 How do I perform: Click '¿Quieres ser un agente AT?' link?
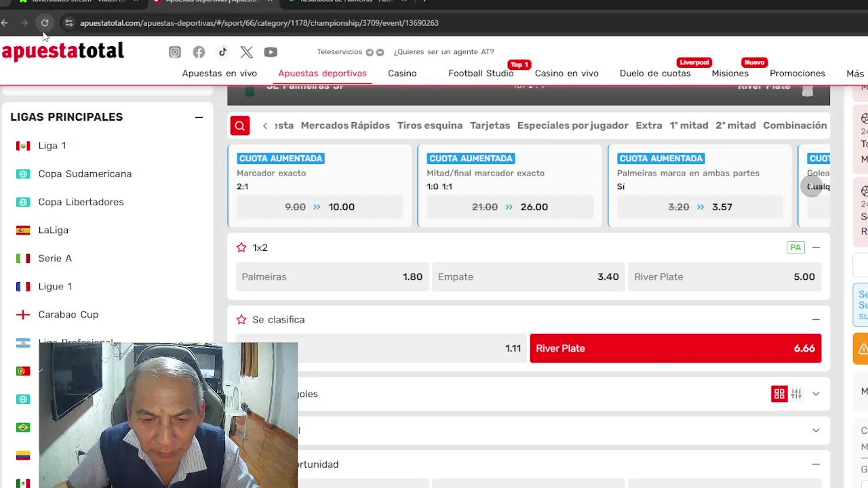443,52
